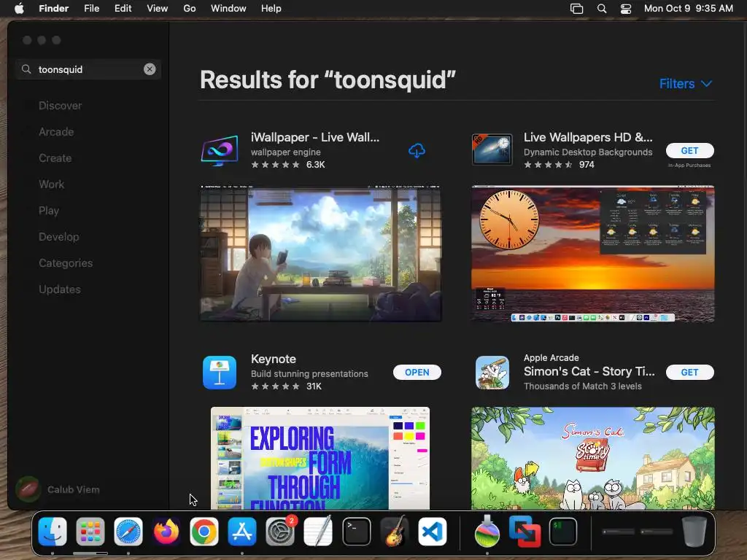
Task: Open the Edit menu
Action: (x=123, y=9)
